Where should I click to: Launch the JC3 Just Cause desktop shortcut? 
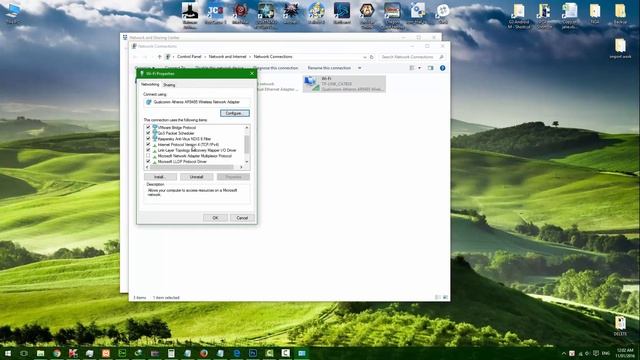215,14
